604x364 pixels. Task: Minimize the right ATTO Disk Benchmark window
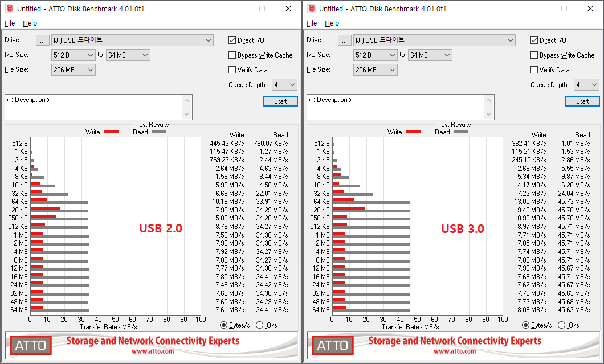tap(539, 9)
